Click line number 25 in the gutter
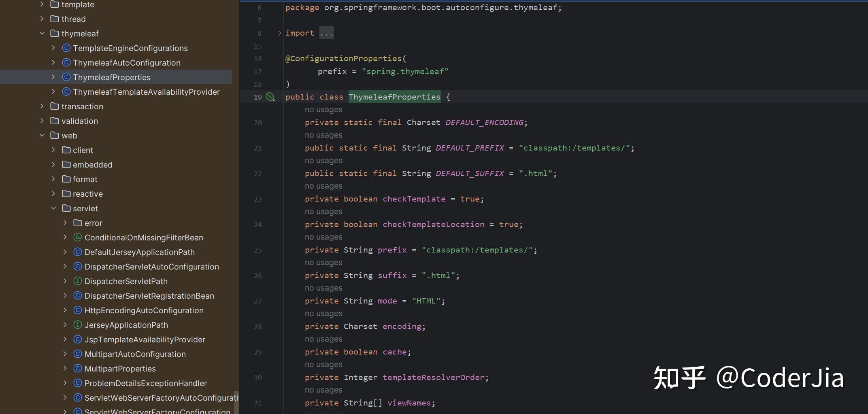Screen dimensions: 868x414 (x=258, y=250)
